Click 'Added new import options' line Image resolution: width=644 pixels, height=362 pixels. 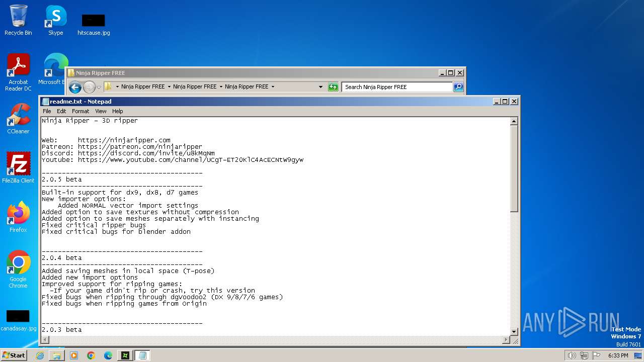[x=90, y=278]
